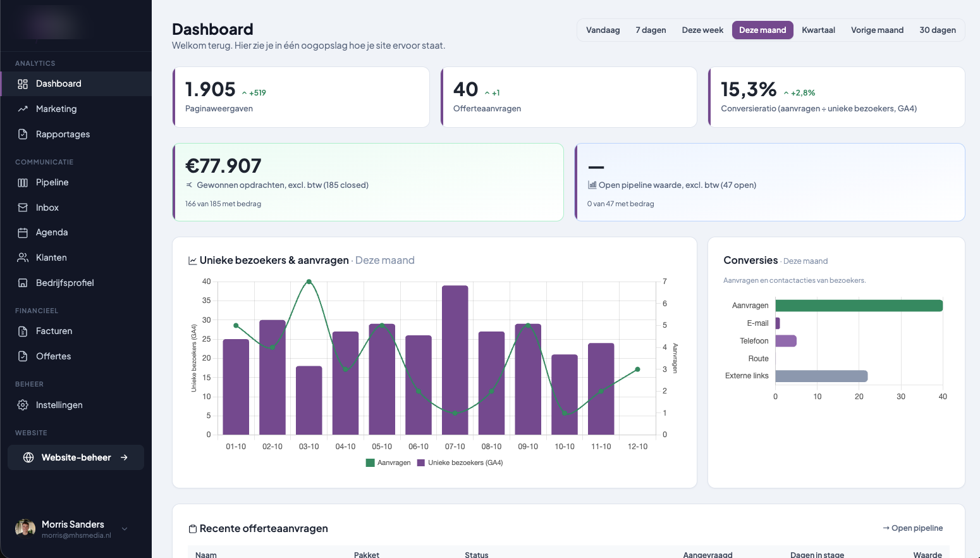Switch to the Vorige maand period
Viewport: 980px width, 558px height.
877,30
